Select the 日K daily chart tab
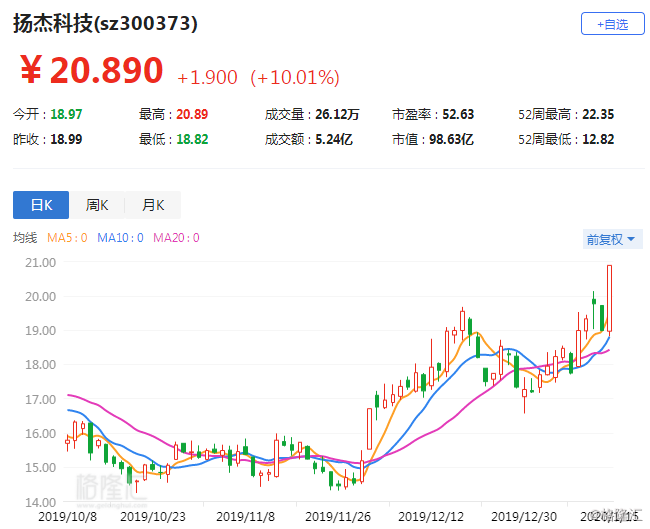 (41, 205)
